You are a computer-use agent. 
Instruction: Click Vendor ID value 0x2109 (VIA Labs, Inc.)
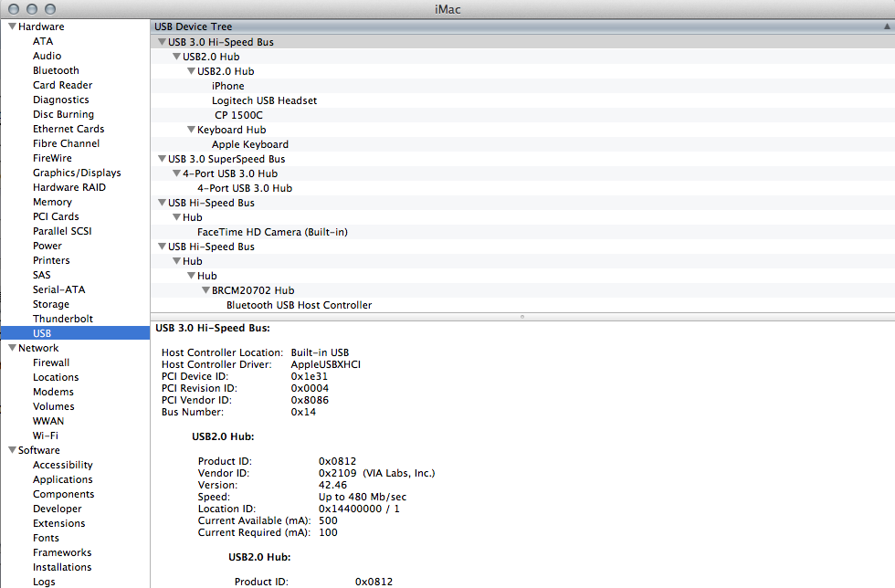tap(376, 473)
